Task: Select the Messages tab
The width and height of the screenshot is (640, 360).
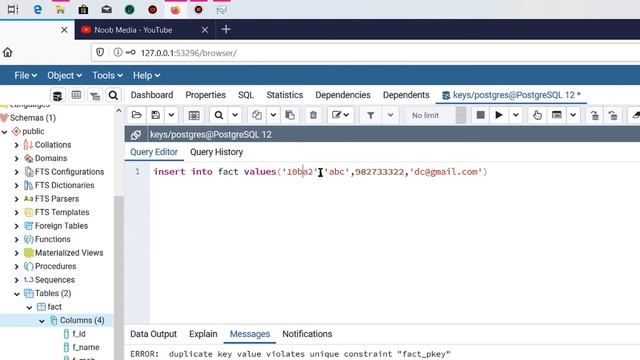Action: click(x=250, y=334)
